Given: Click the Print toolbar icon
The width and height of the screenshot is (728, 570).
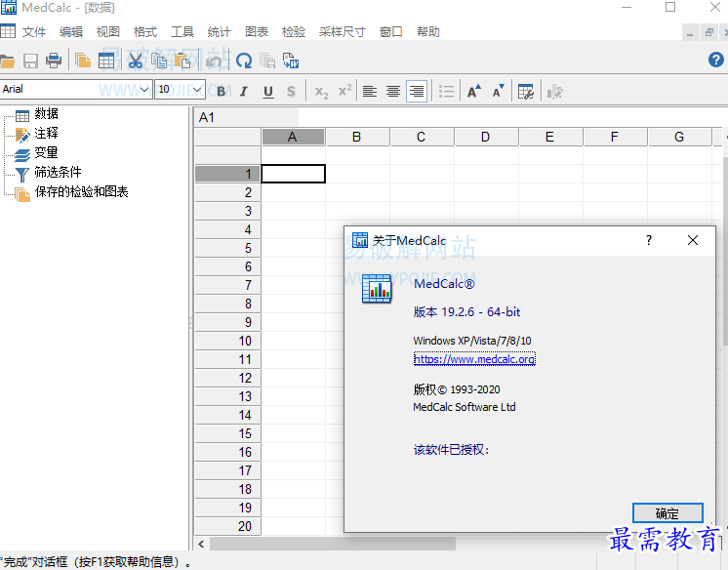Looking at the screenshot, I should [x=54, y=61].
